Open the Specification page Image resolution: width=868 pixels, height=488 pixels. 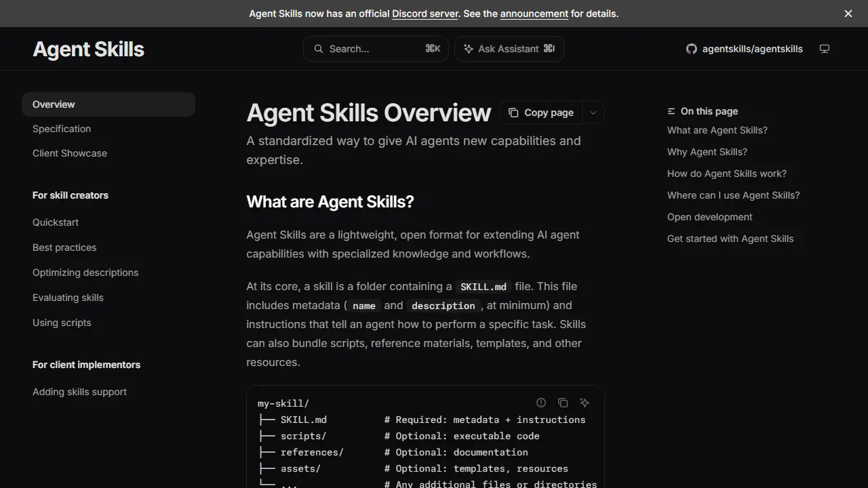[x=62, y=129]
